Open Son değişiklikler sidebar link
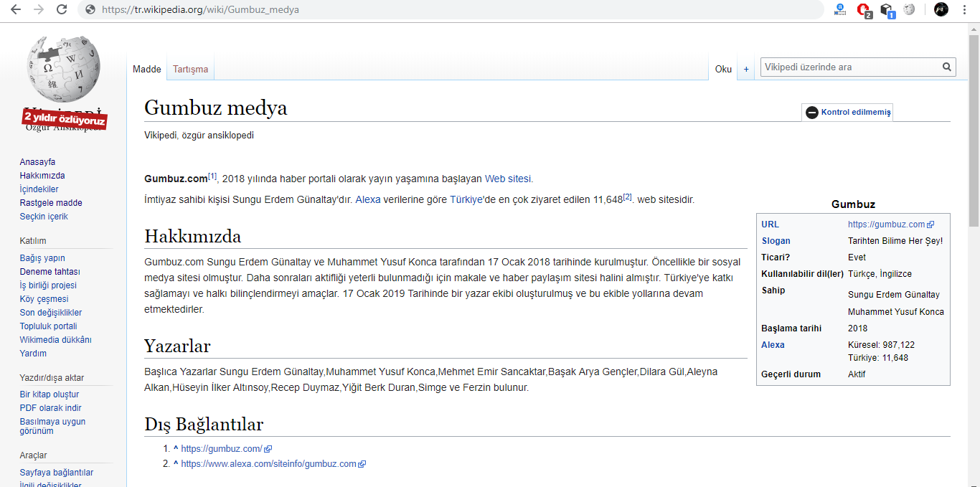This screenshot has width=980, height=487. click(x=51, y=313)
